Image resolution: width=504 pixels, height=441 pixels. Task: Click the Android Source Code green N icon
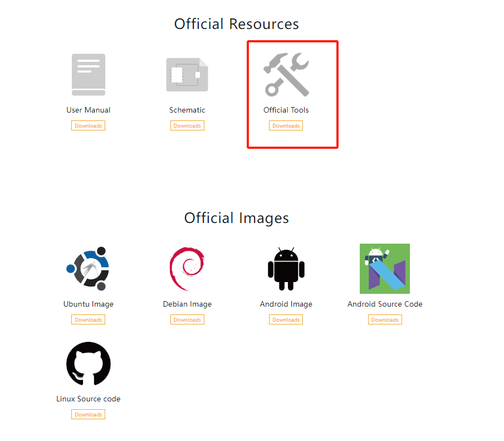[x=385, y=269]
